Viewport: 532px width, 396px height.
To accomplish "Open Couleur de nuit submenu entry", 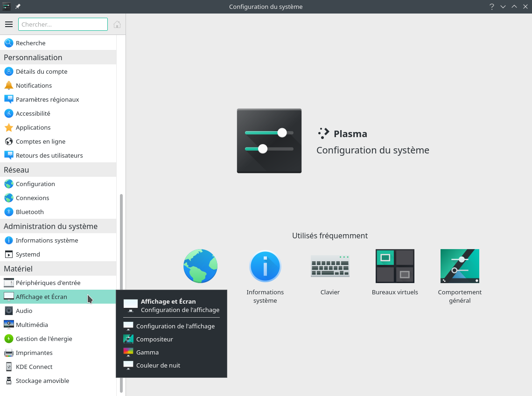I will coord(158,365).
